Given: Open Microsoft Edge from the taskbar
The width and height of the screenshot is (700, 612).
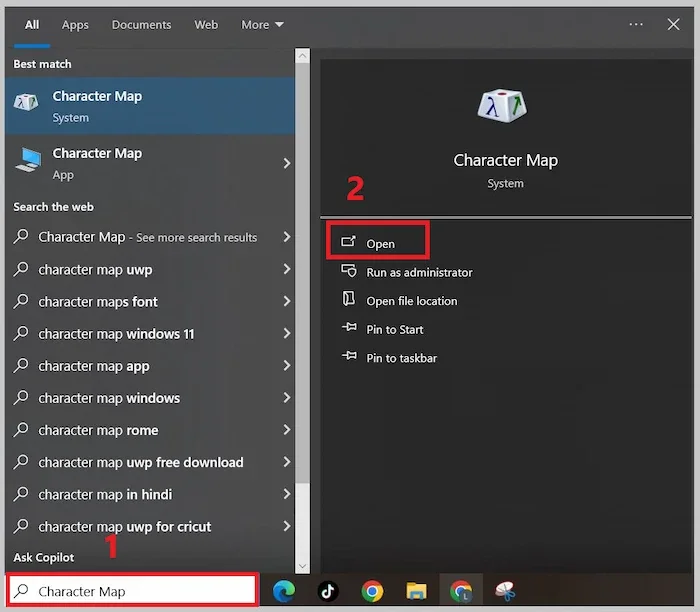Looking at the screenshot, I should click(x=284, y=591).
